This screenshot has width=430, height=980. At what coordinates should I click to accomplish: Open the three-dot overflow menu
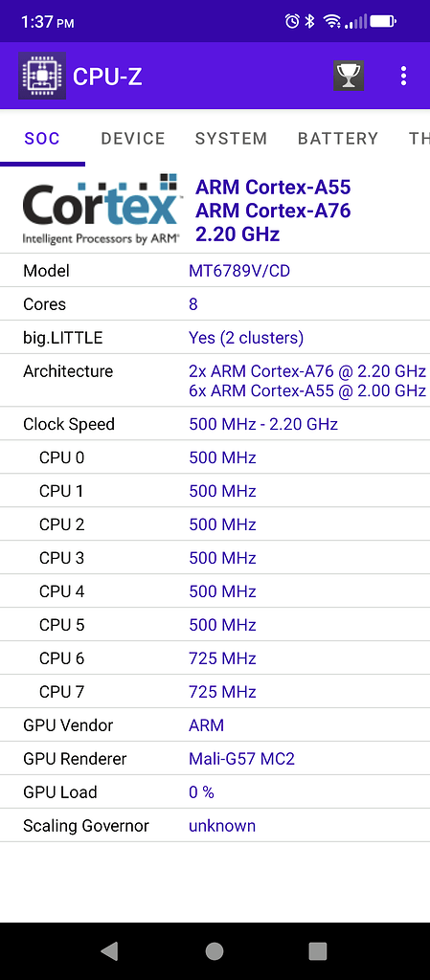[x=404, y=76]
